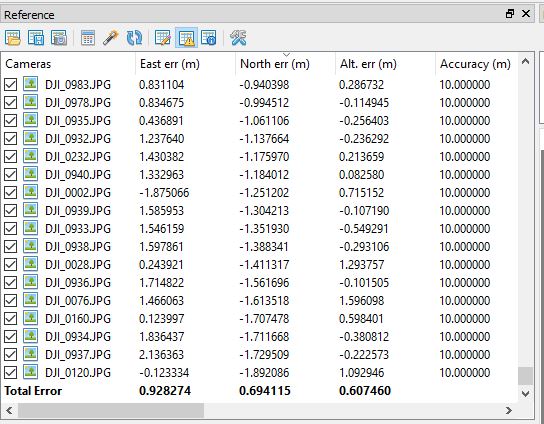Click the DJI_0120.JPG image icon
This screenshot has width=544, height=424.
31,372
